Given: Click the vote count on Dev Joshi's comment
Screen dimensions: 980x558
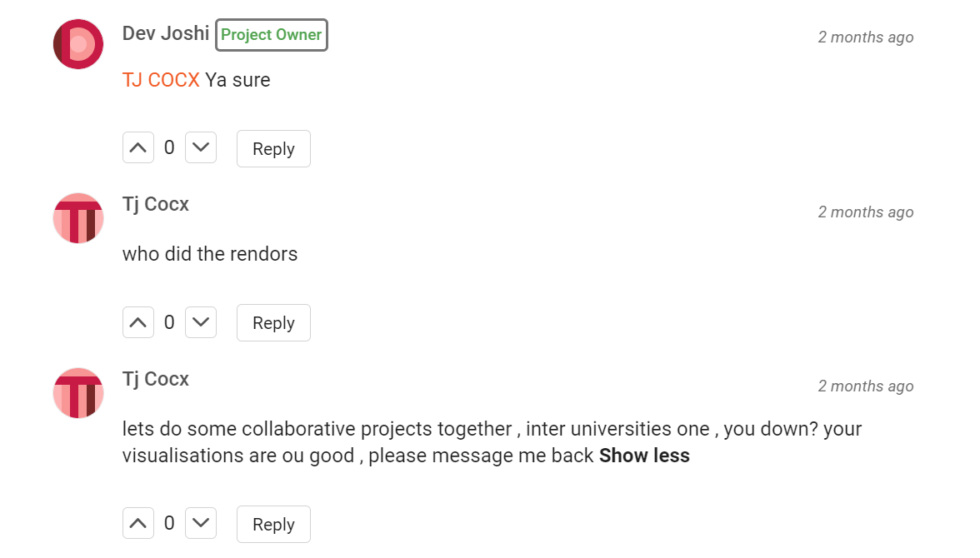Looking at the screenshot, I should point(169,148).
